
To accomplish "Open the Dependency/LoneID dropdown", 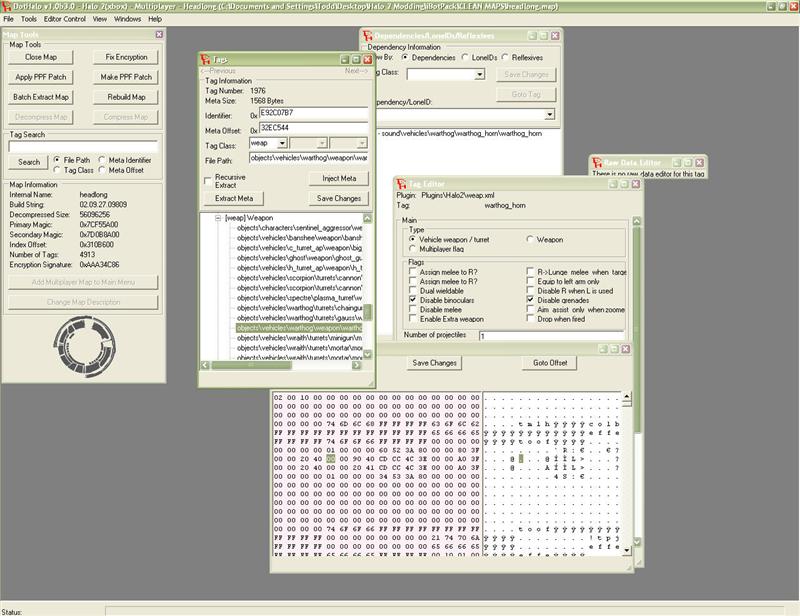I will coord(549,114).
